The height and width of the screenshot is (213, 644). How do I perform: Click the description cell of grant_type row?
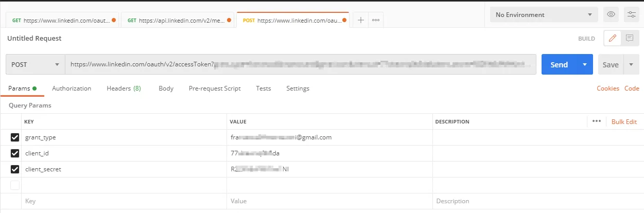[x=538, y=137]
